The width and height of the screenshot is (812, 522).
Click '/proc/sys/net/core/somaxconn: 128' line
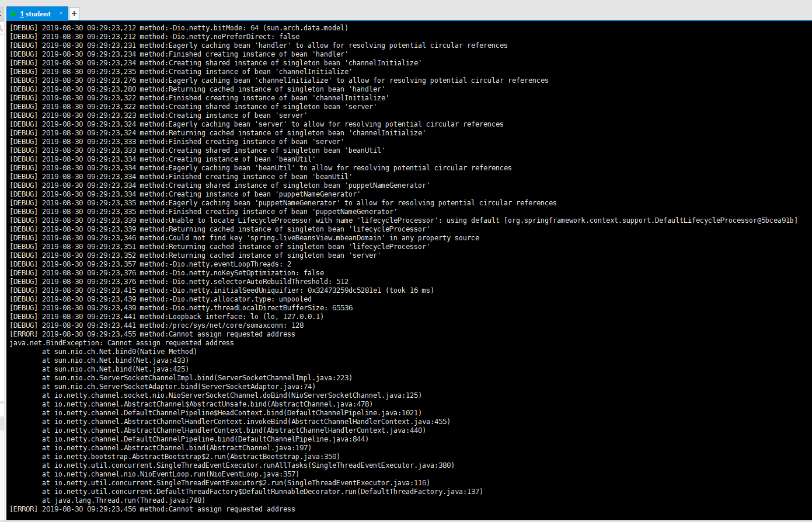click(156, 325)
